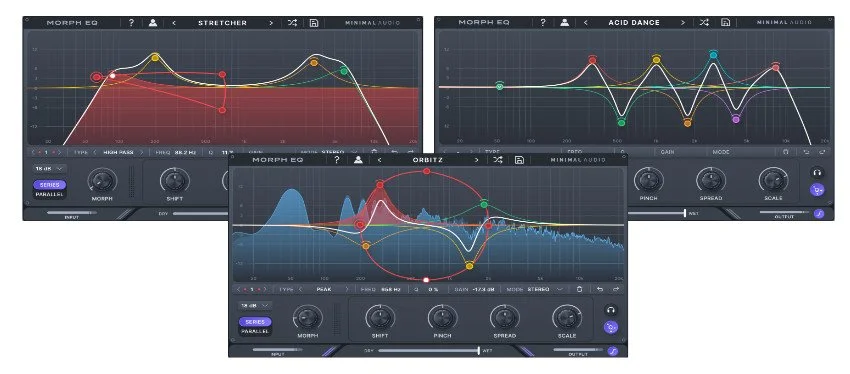This screenshot has height=374, width=850.
Task: Open user account icon in Orbitz window
Action: [x=358, y=160]
